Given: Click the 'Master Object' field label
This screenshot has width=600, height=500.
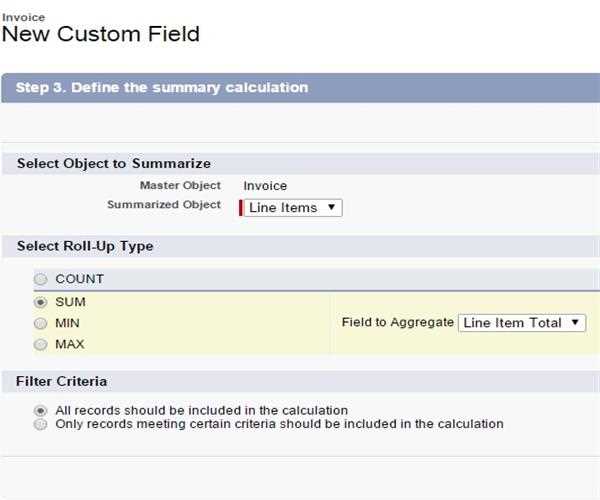Looking at the screenshot, I should 180,186.
